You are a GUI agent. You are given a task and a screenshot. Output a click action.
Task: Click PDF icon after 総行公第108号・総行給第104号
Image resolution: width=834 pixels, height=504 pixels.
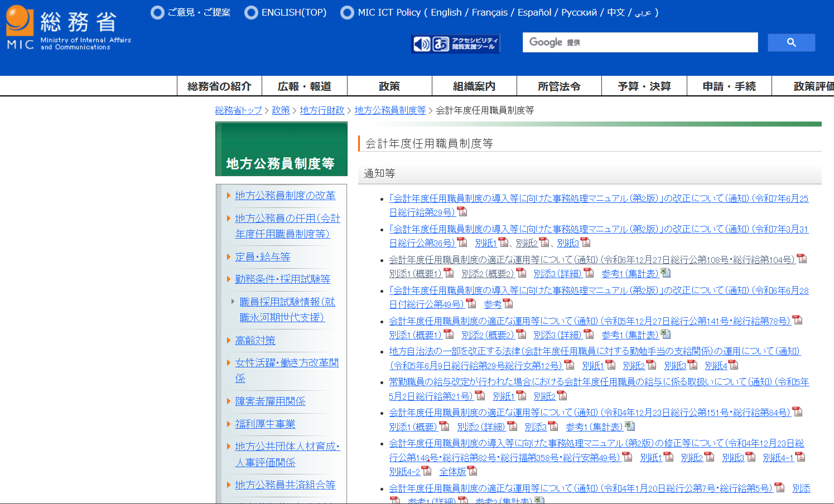[x=802, y=259]
